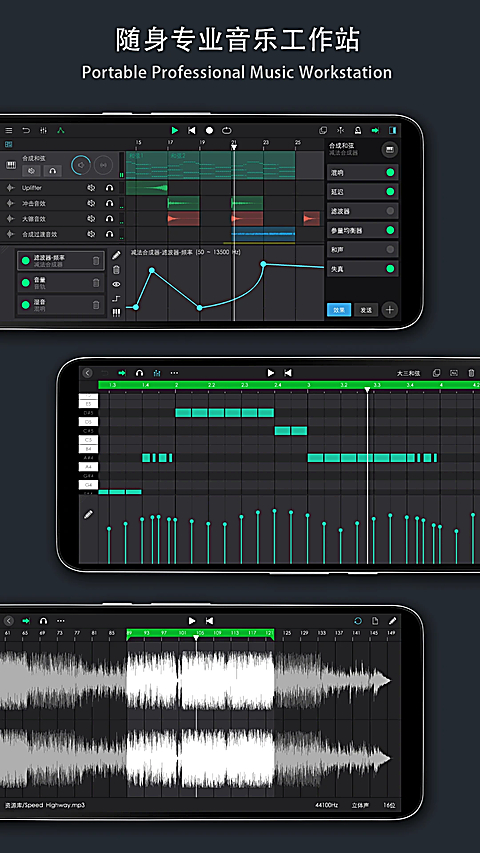Click the undo arrow in arranger toolbar
This screenshot has height=853, width=480.
[26, 131]
